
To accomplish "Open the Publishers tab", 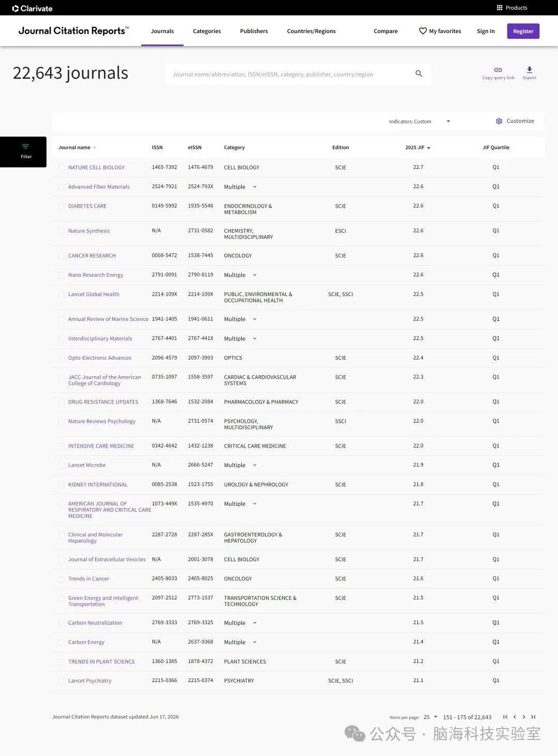I will [x=254, y=31].
